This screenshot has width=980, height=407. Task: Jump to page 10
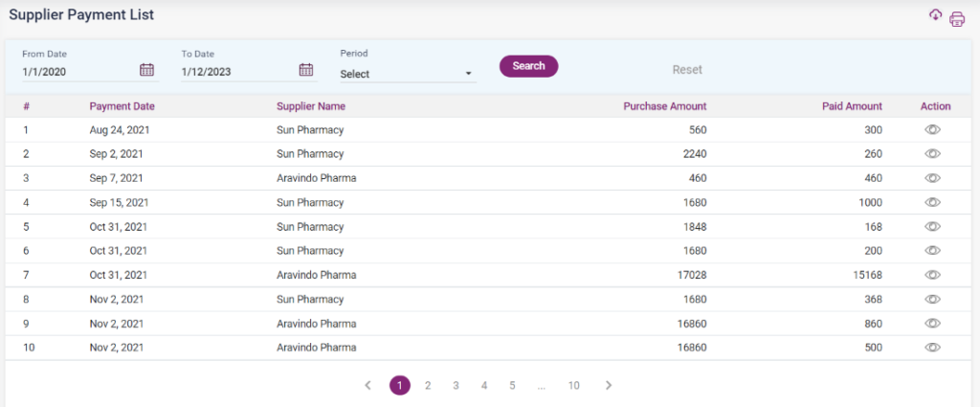tap(573, 385)
